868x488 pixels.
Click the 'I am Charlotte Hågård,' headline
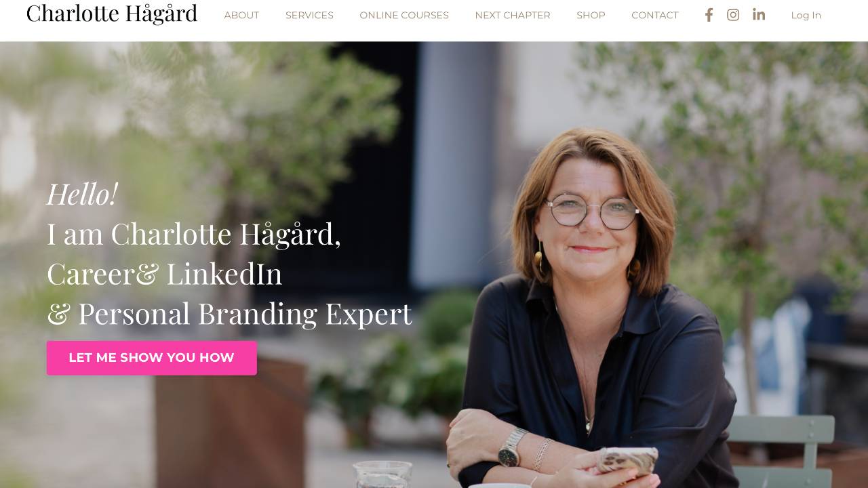[x=194, y=235]
